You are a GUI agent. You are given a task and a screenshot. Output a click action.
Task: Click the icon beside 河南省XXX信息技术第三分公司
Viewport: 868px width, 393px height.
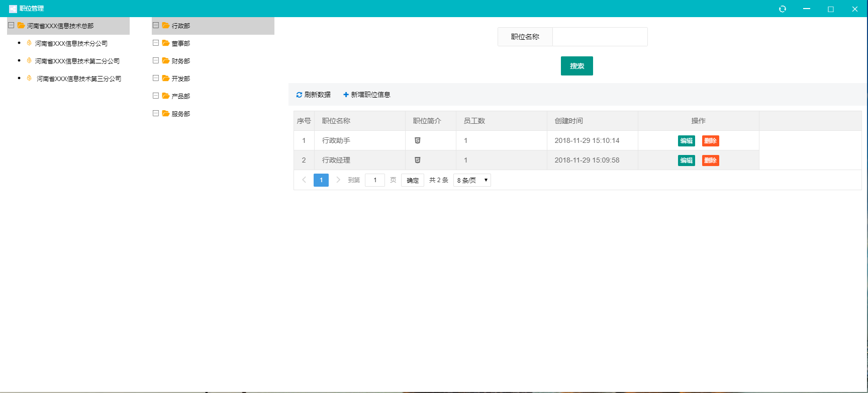tap(29, 78)
